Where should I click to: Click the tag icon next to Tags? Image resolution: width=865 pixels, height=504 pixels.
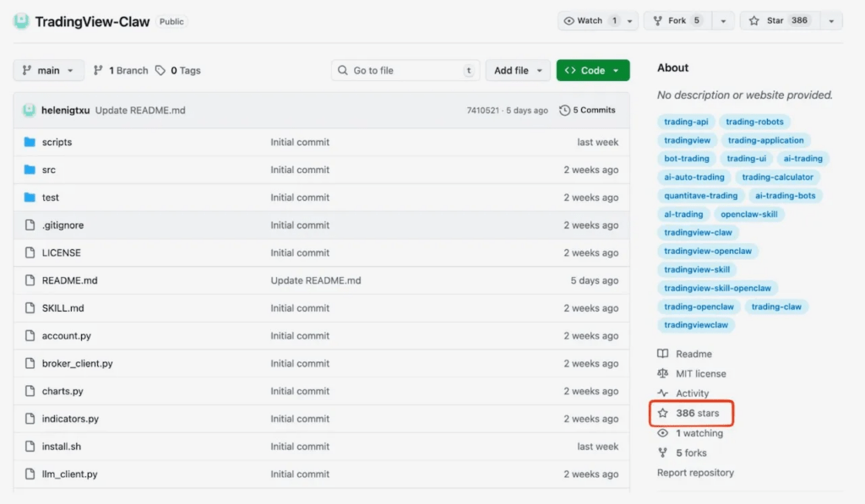tap(160, 71)
